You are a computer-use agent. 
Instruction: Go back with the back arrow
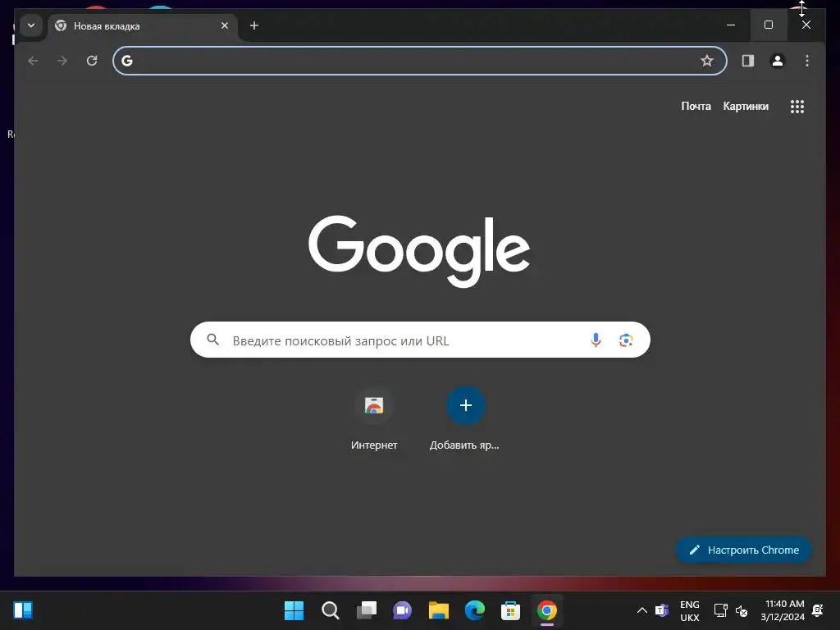pyautogui.click(x=33, y=61)
